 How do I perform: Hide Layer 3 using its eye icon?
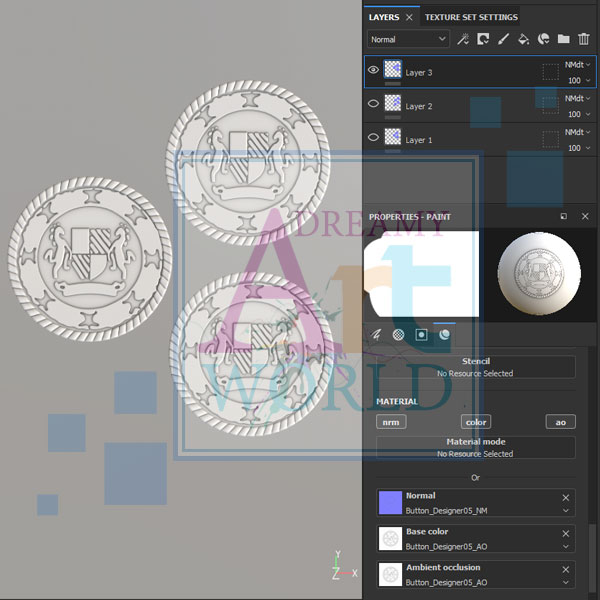pyautogui.click(x=374, y=71)
